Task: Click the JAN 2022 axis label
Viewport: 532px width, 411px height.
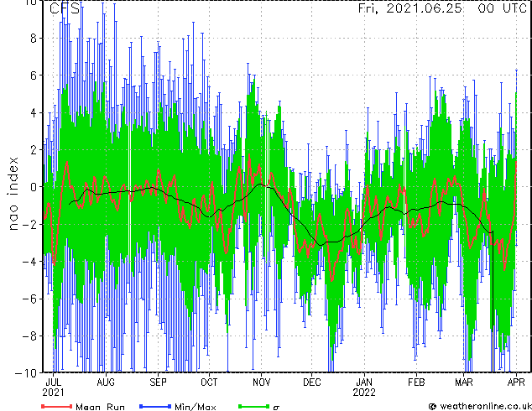Action: (x=364, y=388)
